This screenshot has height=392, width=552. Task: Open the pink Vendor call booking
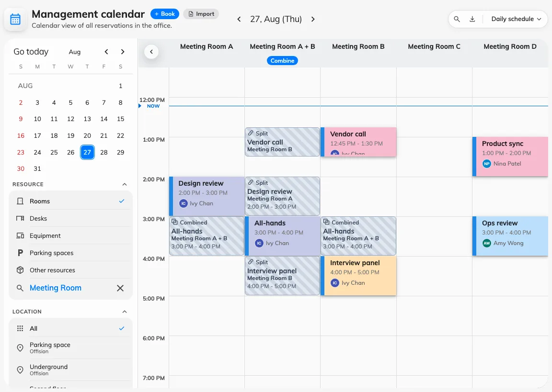tap(358, 142)
